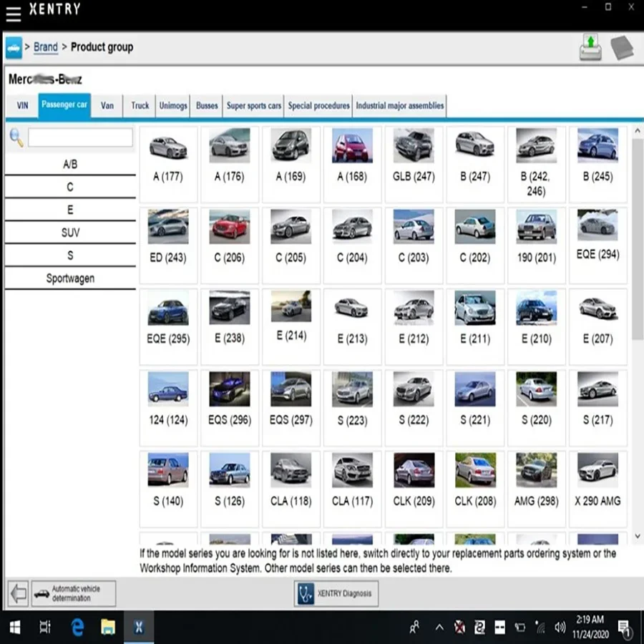Viewport: 644px width, 644px height.
Task: Select the X 290 AMG model
Action: coord(598,489)
